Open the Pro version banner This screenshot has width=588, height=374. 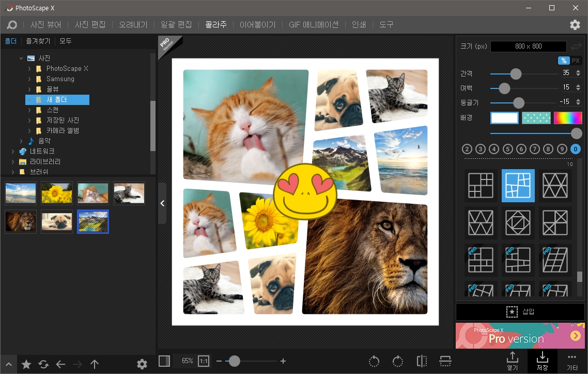520,336
